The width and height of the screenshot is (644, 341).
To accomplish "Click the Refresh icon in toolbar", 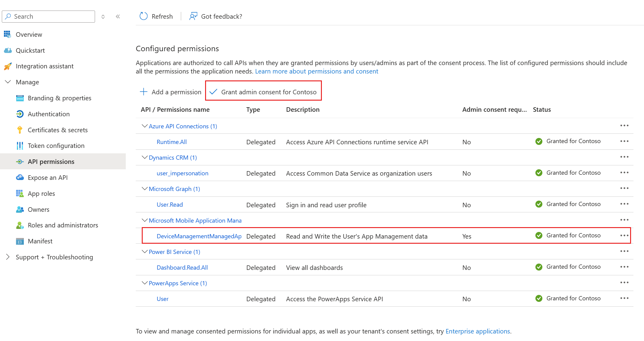I will 144,16.
